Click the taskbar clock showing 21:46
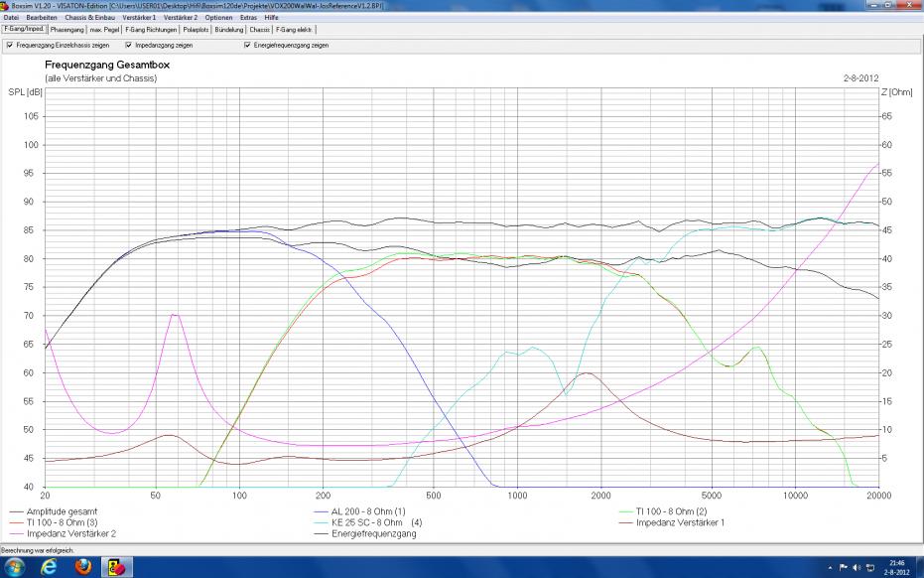The height and width of the screenshot is (578, 924). (899, 567)
